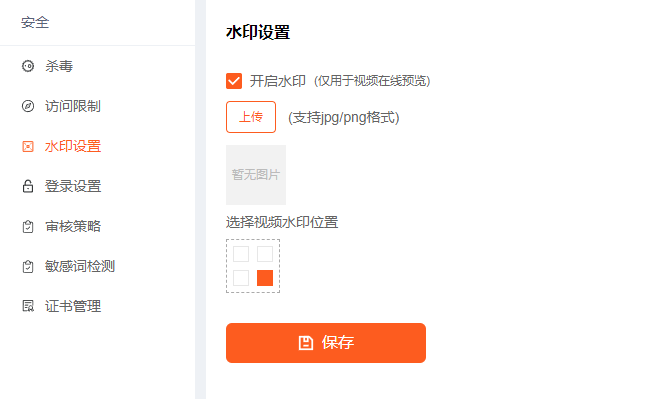Click the 上传 upload button
646x399 pixels.
251,117
